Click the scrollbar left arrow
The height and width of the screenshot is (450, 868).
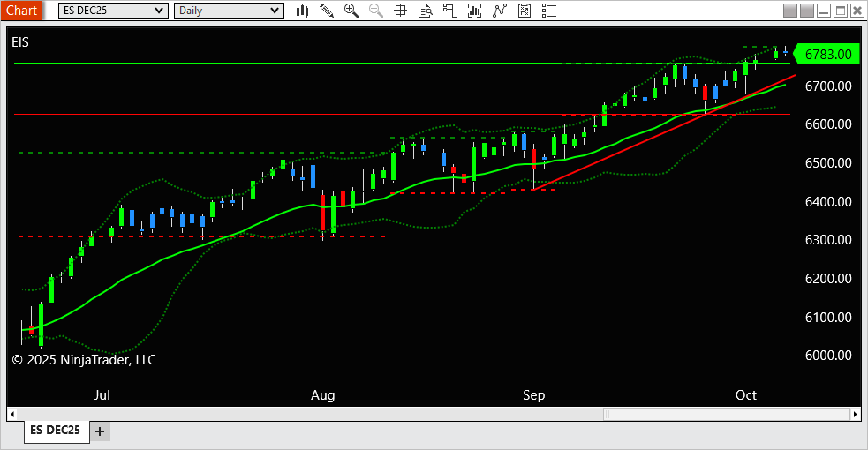[12, 414]
